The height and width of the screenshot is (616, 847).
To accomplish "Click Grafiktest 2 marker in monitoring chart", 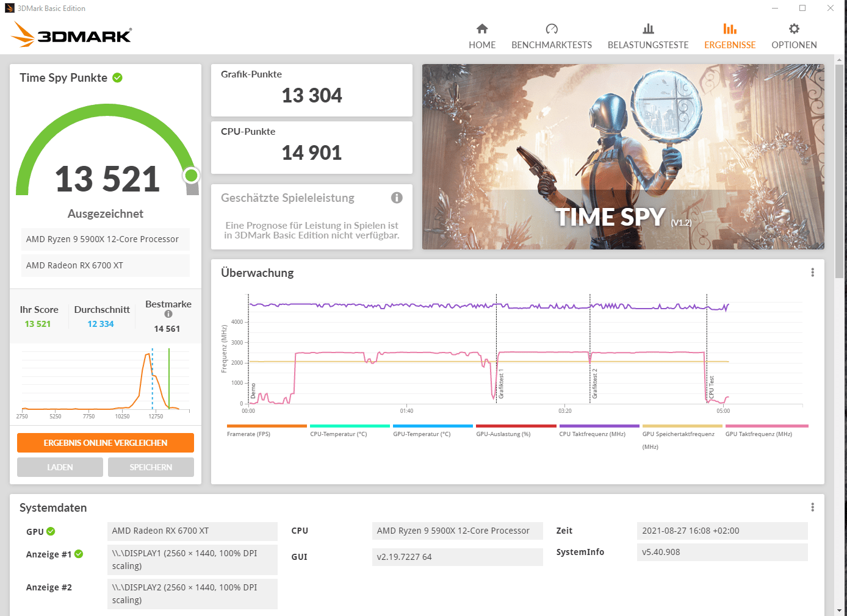I will point(595,384).
